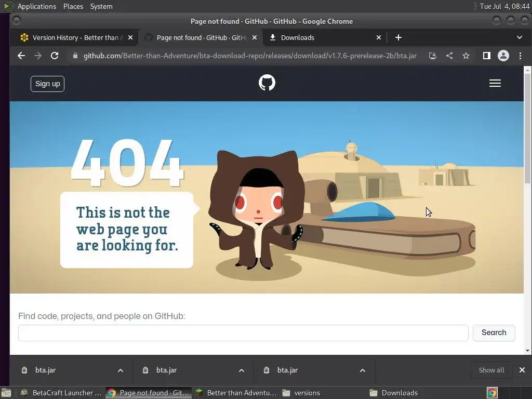532x399 pixels.
Task: Click the third bta.jar download item
Action: [305, 370]
